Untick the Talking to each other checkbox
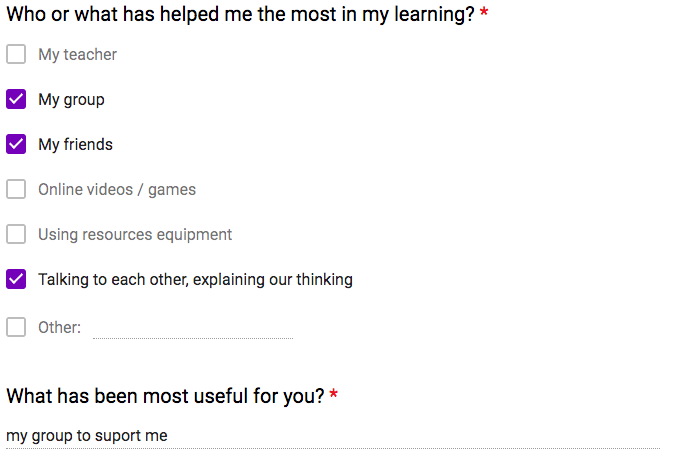681x461 pixels. point(16,279)
